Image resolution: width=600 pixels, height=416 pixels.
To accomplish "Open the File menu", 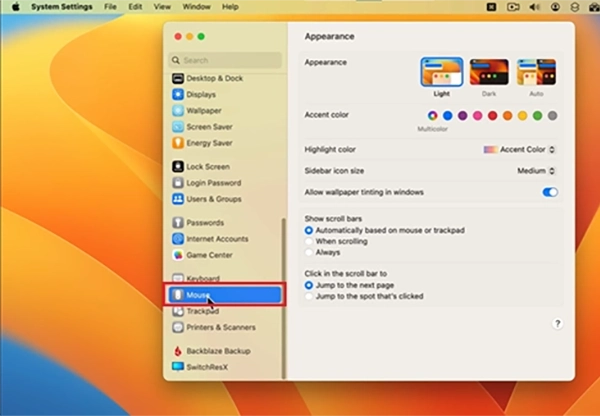I will click(110, 7).
